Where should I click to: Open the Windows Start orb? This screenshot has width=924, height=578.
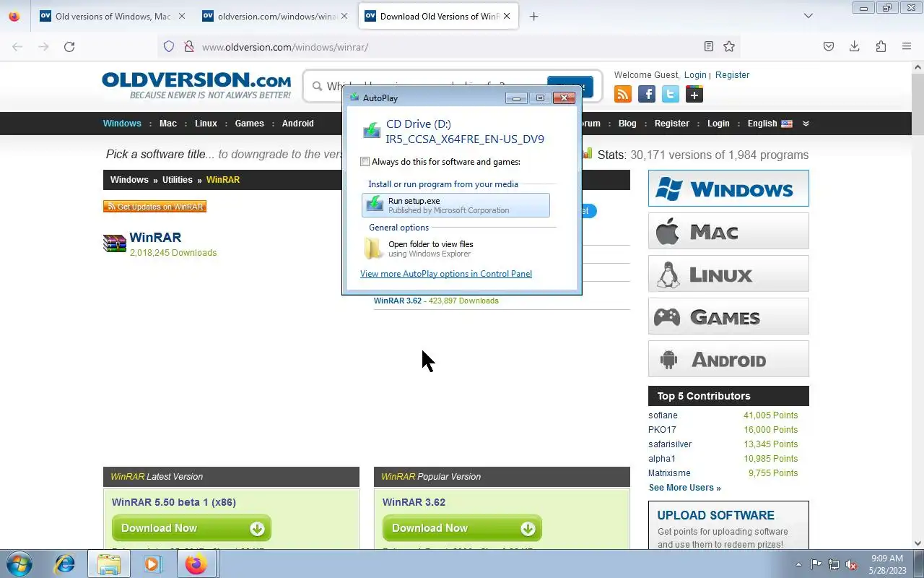[19, 564]
